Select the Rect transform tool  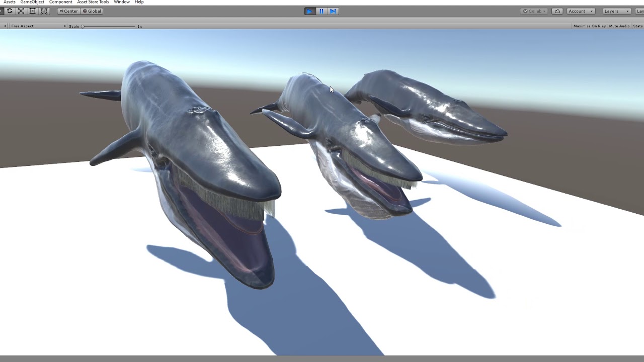(x=32, y=11)
